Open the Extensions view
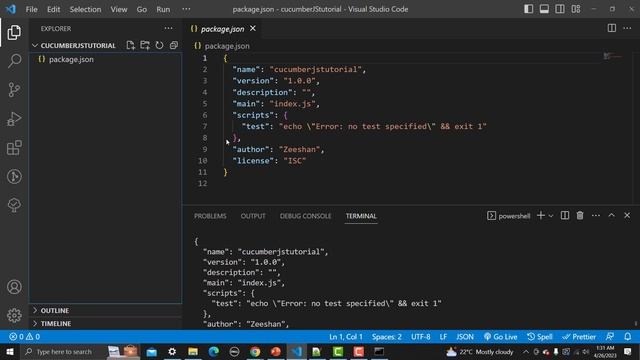Screen dimensions: 640x360 click(14, 148)
